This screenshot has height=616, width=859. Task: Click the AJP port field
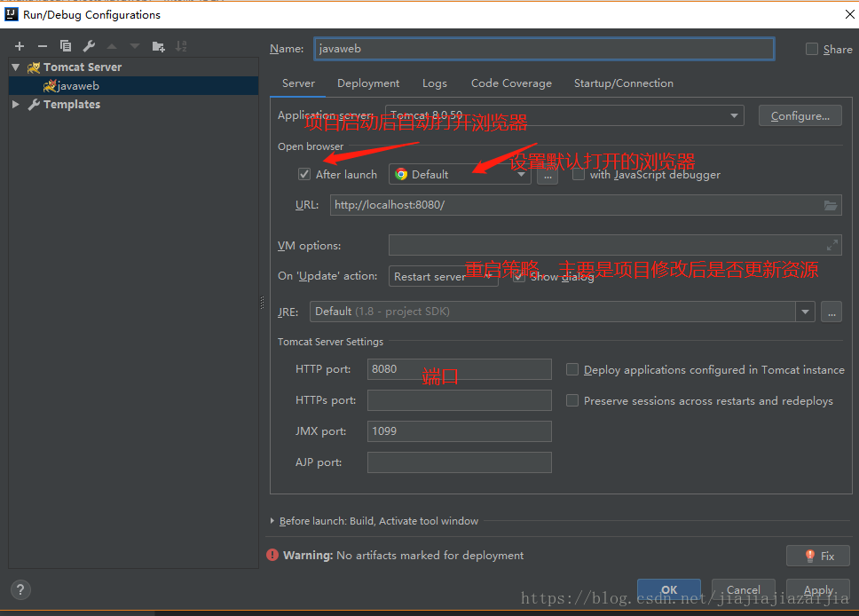point(459,462)
